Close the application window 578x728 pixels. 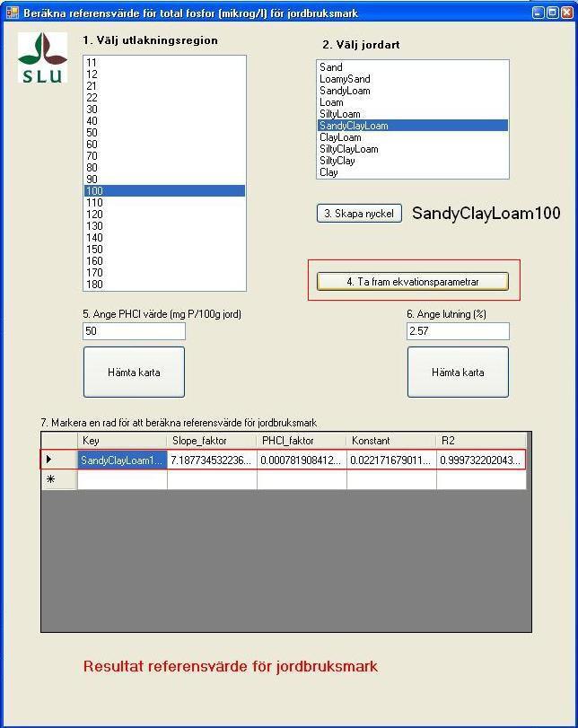tap(567, 13)
